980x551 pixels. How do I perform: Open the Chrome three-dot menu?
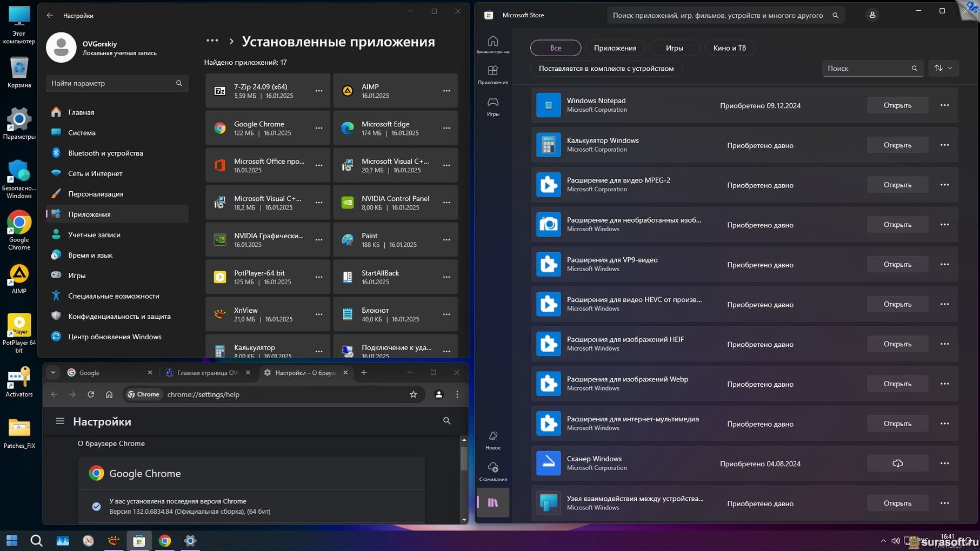(457, 394)
